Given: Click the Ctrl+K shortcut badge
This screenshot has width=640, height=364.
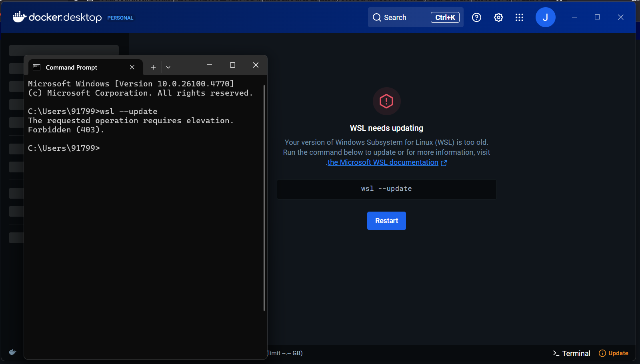Looking at the screenshot, I should [445, 17].
